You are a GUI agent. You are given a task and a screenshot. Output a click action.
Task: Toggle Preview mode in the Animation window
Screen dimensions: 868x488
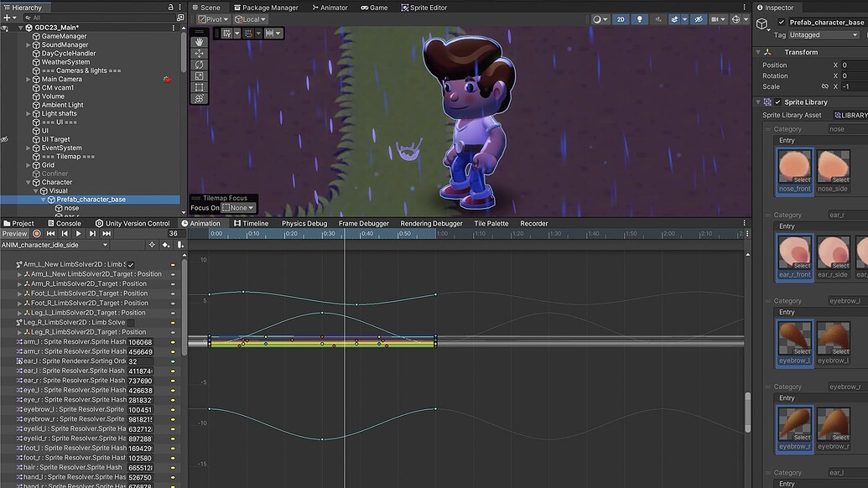coord(13,234)
